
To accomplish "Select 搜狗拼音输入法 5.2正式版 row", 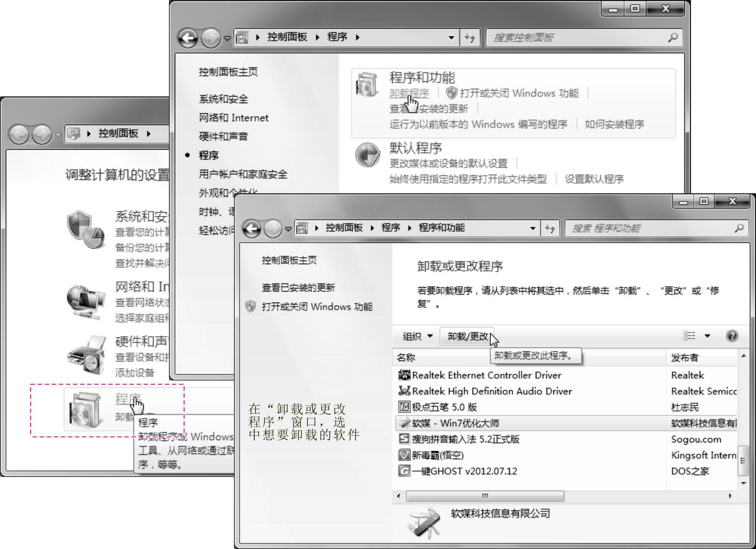I will (x=566, y=439).
